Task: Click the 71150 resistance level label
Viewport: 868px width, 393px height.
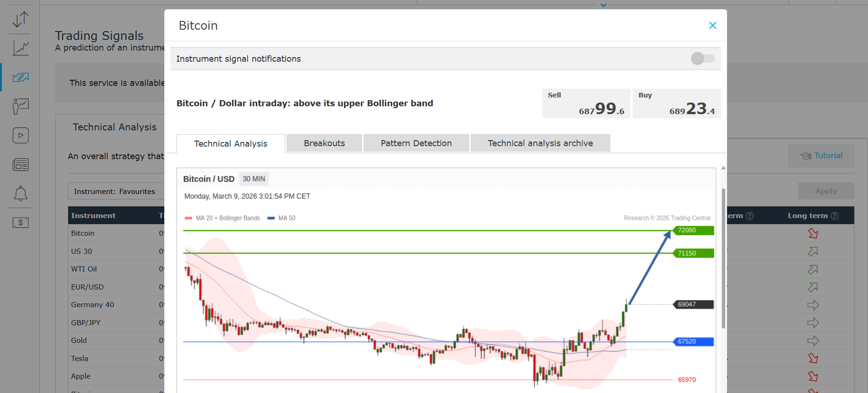Action: click(x=693, y=253)
